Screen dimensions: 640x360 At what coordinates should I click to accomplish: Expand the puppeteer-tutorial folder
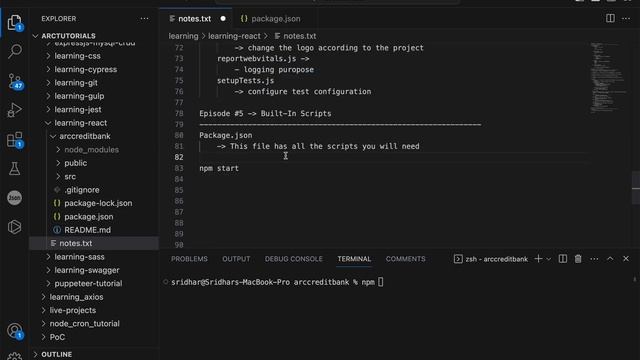(88, 283)
